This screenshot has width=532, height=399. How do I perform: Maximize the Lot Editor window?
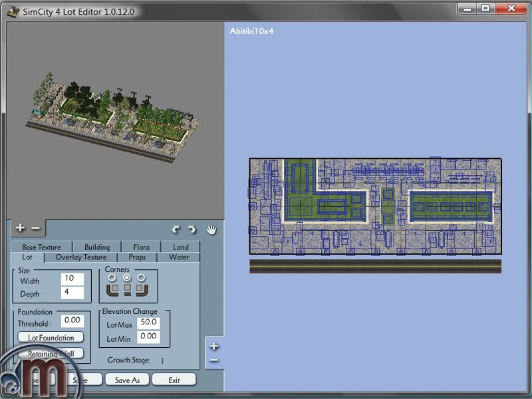(x=486, y=8)
